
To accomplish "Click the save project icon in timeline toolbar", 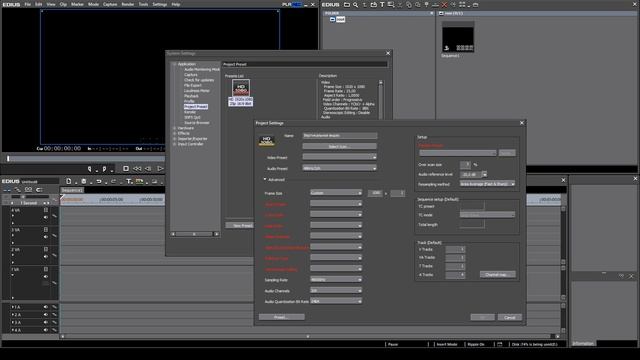I will point(84,181).
